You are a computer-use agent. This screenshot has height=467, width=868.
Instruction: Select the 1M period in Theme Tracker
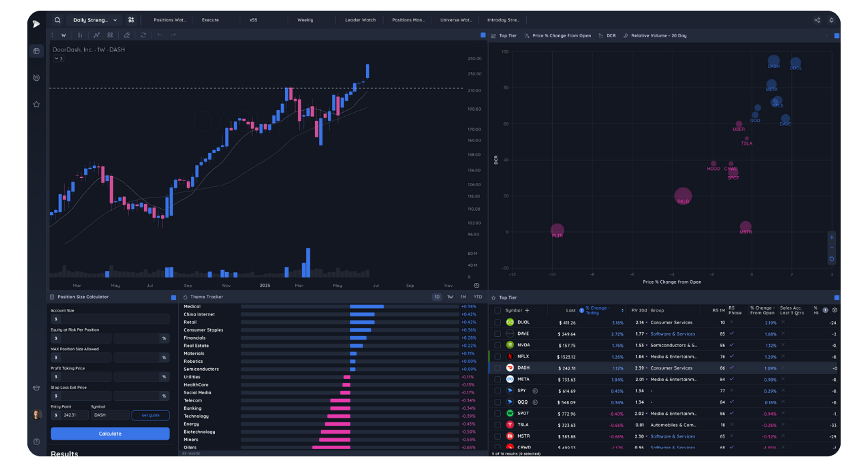463,297
